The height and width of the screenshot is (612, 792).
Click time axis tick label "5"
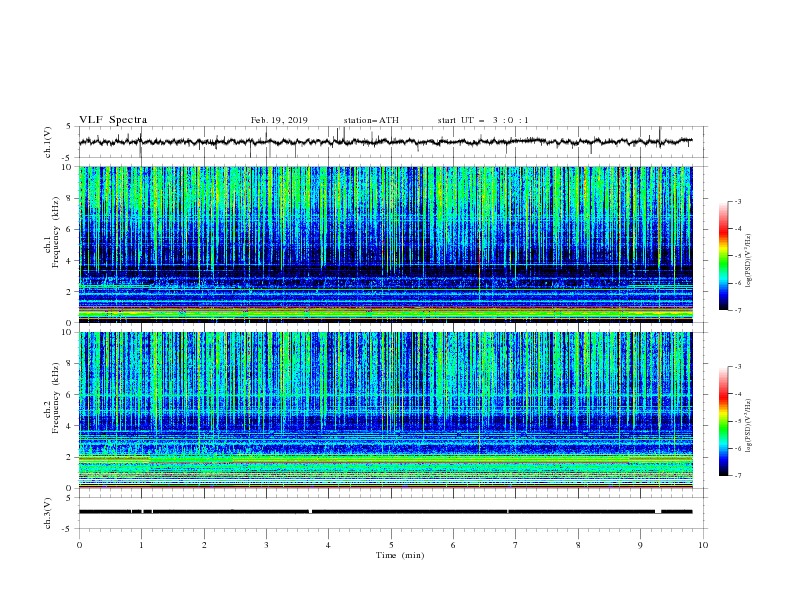pos(391,545)
